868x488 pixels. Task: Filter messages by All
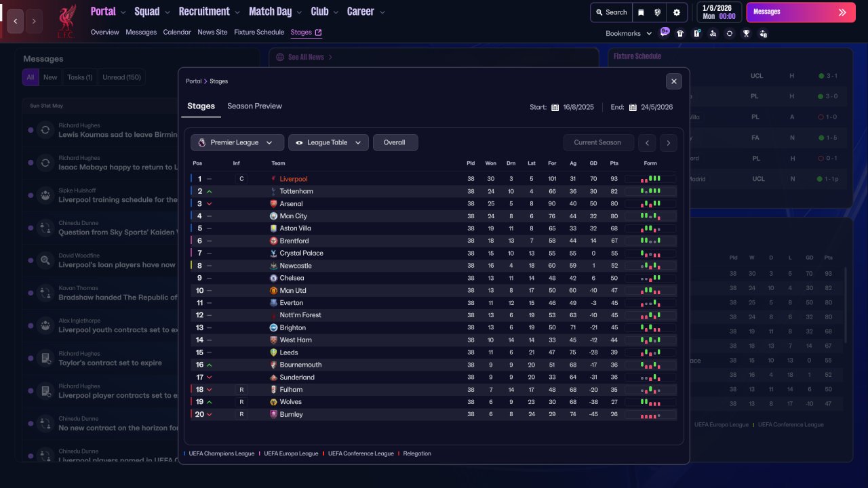[x=31, y=77]
